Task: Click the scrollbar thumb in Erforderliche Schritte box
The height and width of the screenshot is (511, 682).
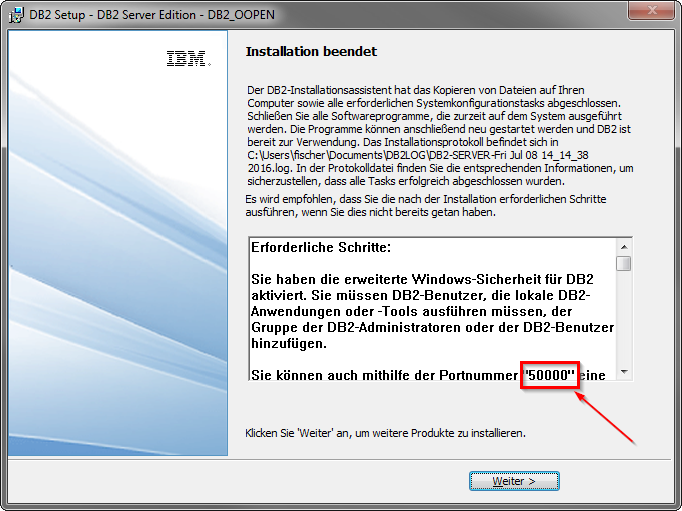Action: [x=624, y=263]
